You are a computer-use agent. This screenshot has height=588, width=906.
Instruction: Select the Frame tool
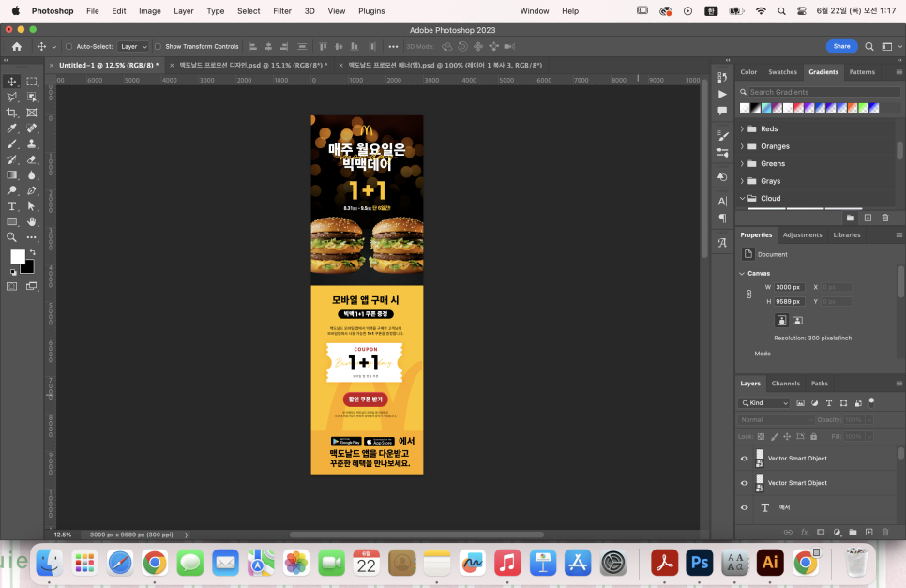pos(32,113)
